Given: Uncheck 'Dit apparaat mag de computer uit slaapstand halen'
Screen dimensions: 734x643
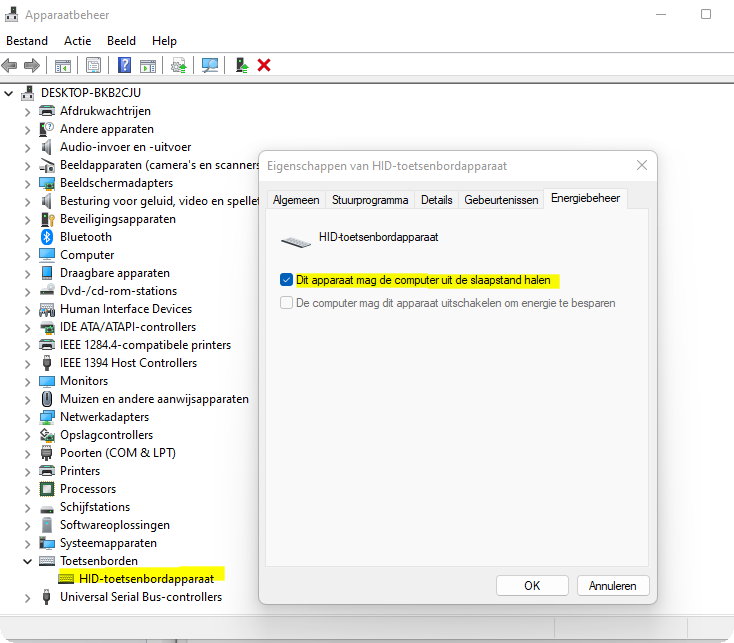Looking at the screenshot, I should pos(287,280).
